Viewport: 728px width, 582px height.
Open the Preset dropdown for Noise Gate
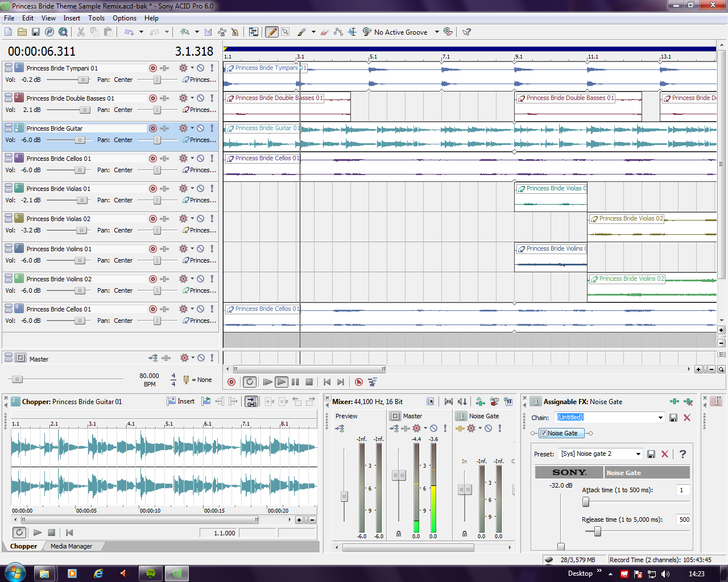tap(638, 454)
